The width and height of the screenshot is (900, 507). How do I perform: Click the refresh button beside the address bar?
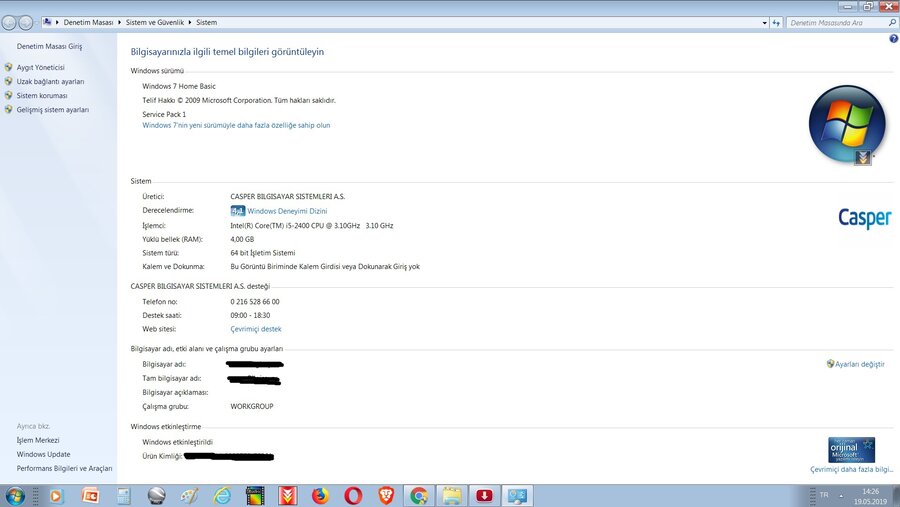pyautogui.click(x=776, y=22)
